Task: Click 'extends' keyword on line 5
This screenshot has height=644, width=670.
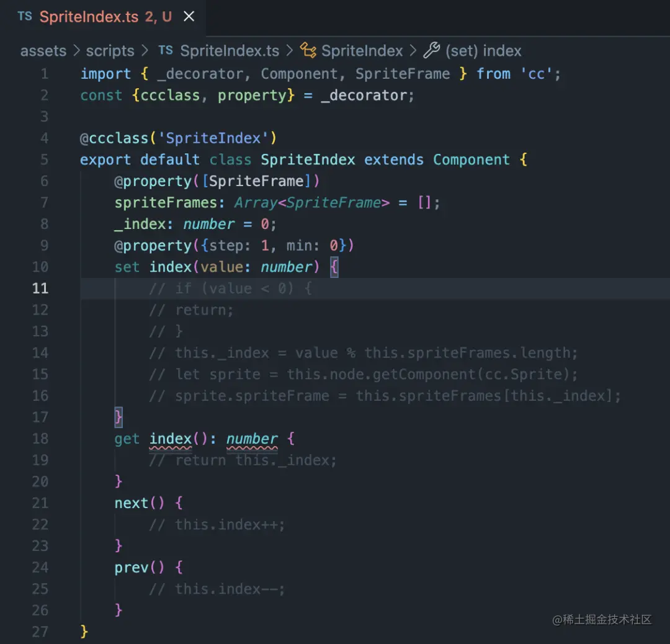Action: [393, 160]
